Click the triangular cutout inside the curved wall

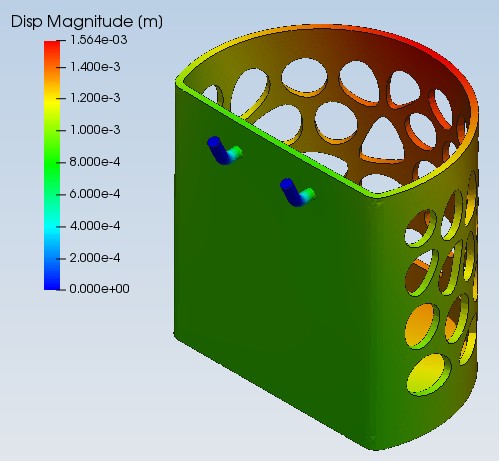[x=383, y=141]
